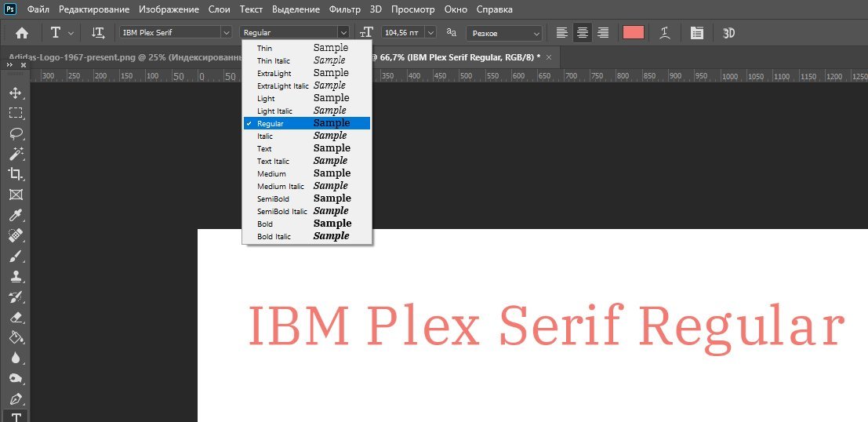Click the salmon text color swatch
Screen dimensions: 868x422
[633, 33]
